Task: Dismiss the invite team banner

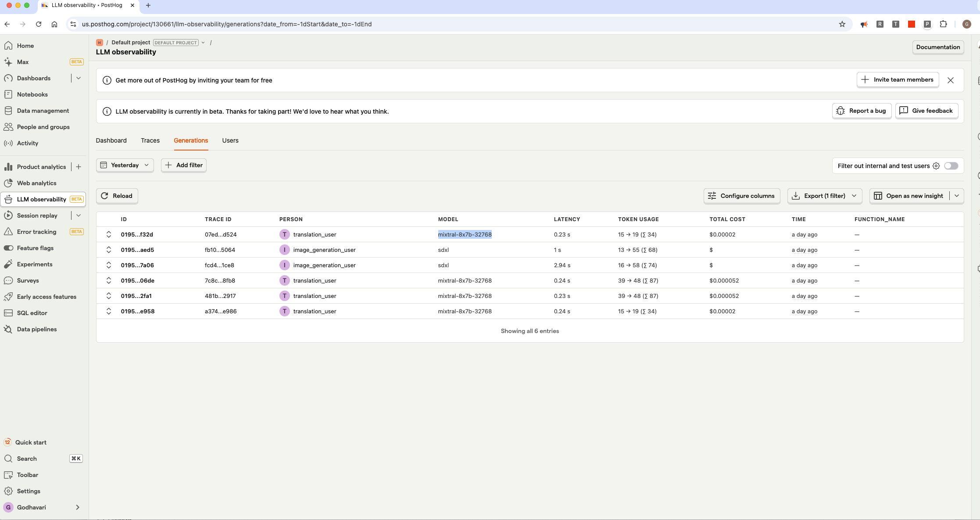Action: [x=951, y=80]
